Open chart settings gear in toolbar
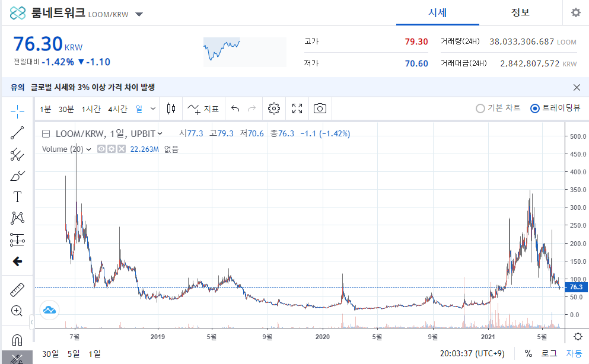The image size is (589, 364). 274,109
